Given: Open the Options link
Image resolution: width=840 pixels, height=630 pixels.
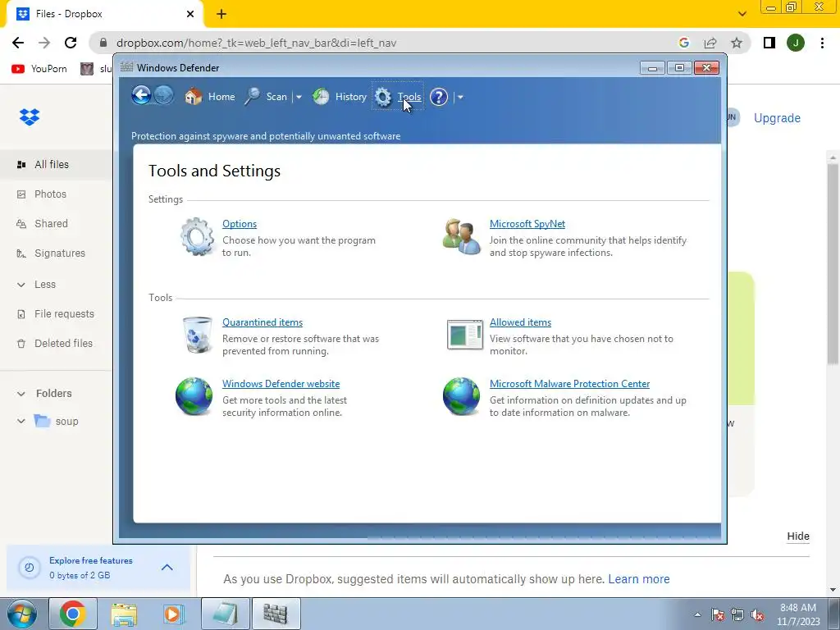Looking at the screenshot, I should pos(240,224).
